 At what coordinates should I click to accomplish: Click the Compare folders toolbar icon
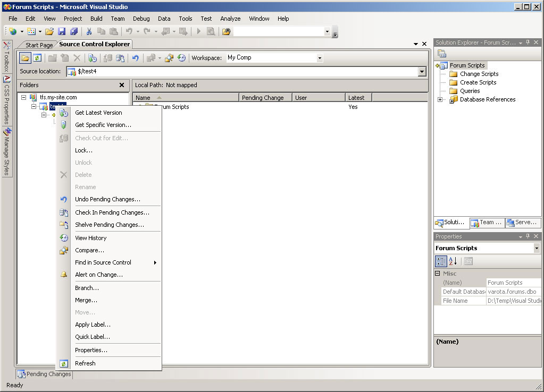[169, 58]
